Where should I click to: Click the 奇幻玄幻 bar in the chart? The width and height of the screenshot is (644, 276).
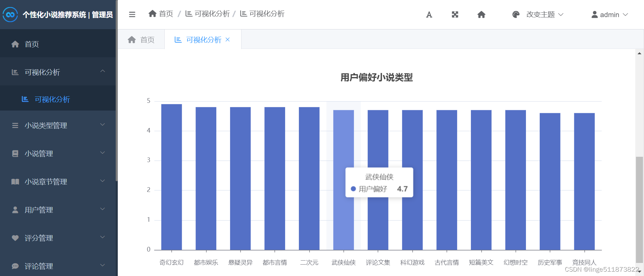pos(171,177)
